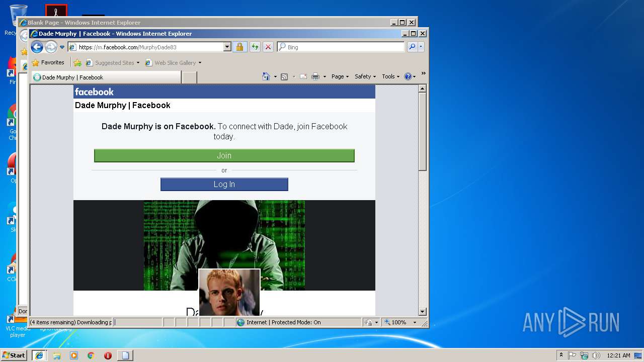Image resolution: width=644 pixels, height=362 pixels.
Task: Click the Internet Protected Mode zone indicator
Action: click(x=298, y=322)
